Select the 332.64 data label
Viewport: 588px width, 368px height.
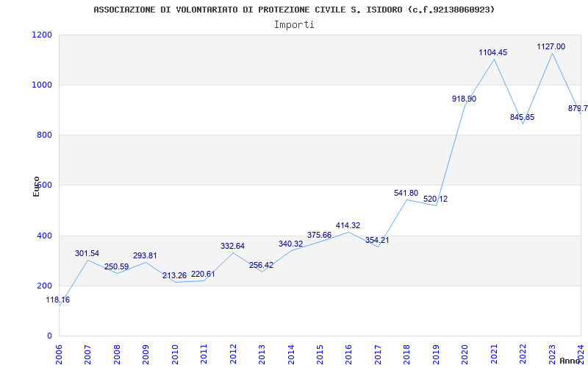[232, 246]
